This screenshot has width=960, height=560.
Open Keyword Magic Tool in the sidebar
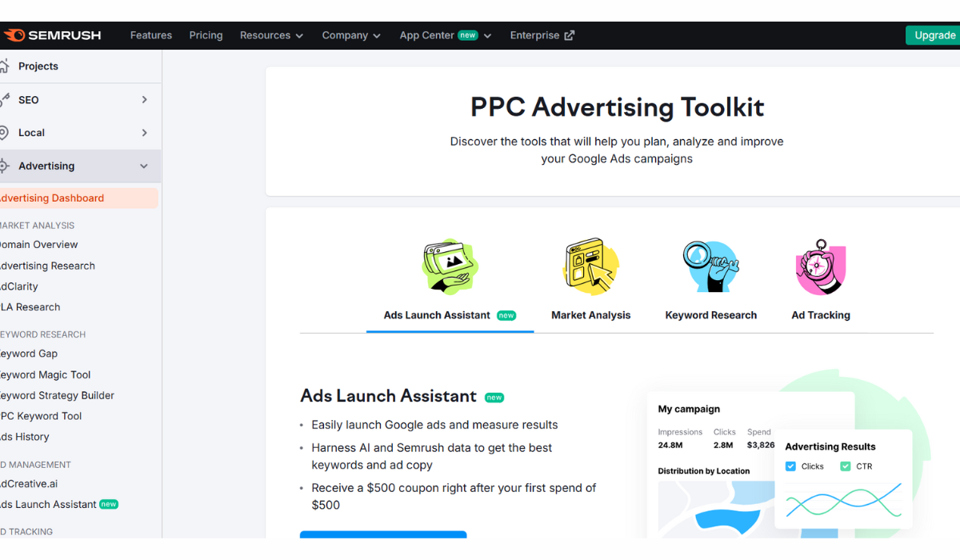tap(46, 374)
